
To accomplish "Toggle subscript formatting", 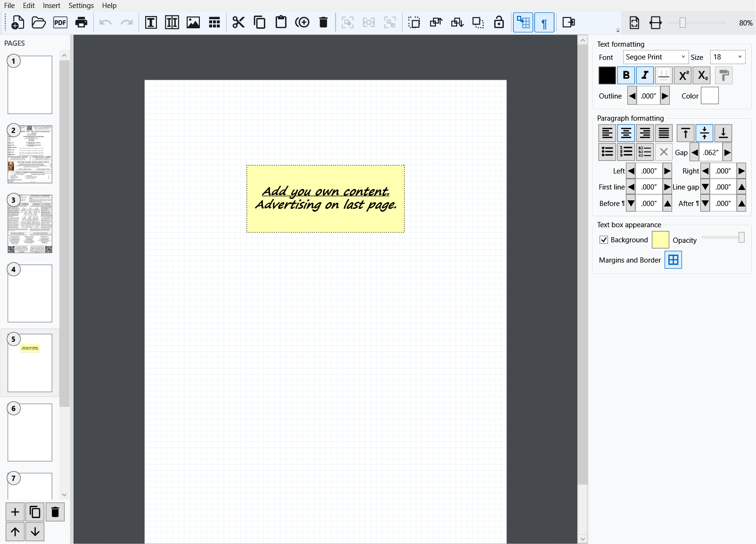I will point(702,75).
